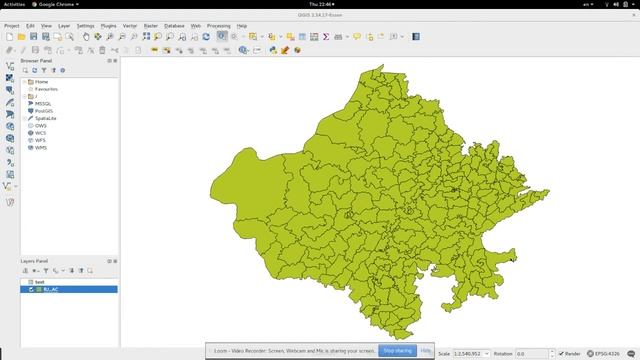Choose Pan Map to Selection tool
This screenshot has width=640, height=360.
(98, 37)
